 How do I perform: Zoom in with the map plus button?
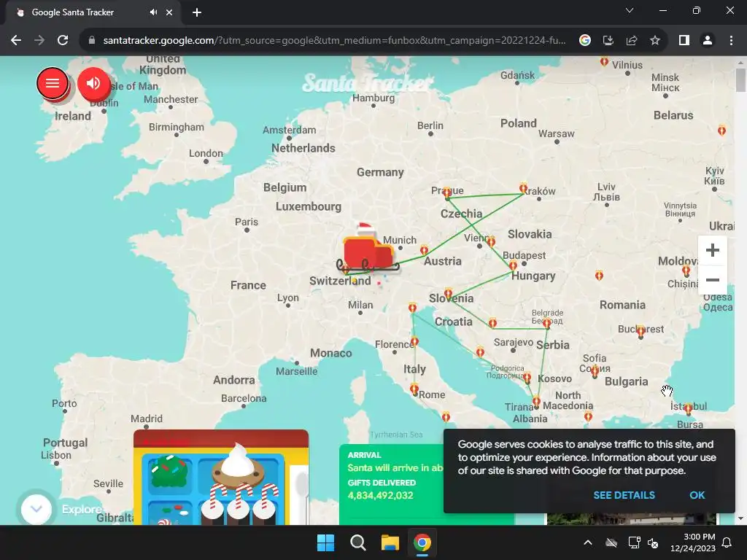click(712, 251)
